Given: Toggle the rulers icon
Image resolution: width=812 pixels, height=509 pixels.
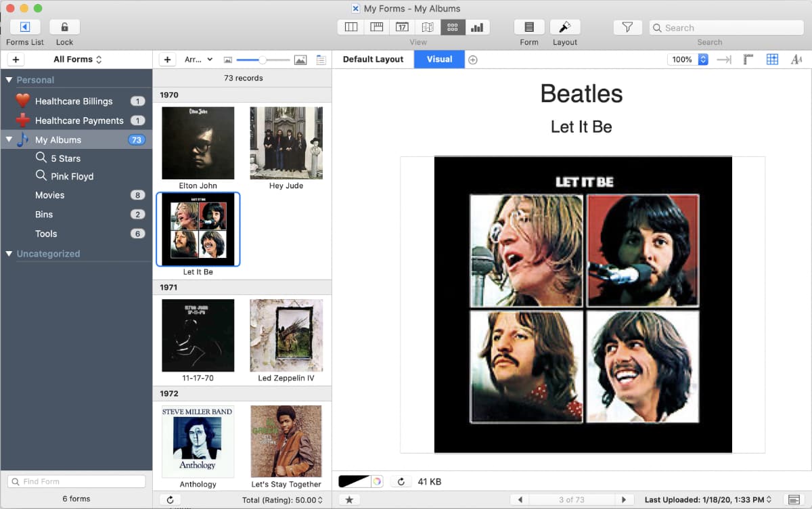Looking at the screenshot, I should 748,60.
